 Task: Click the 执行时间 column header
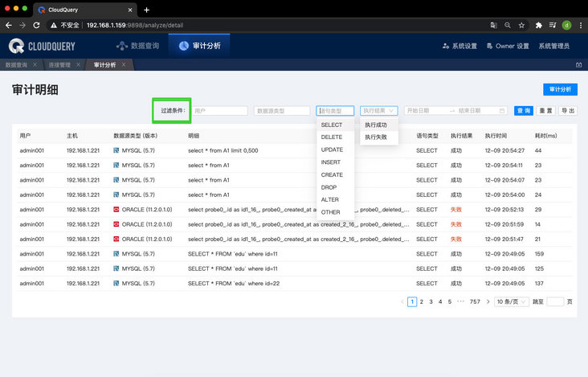(x=496, y=136)
